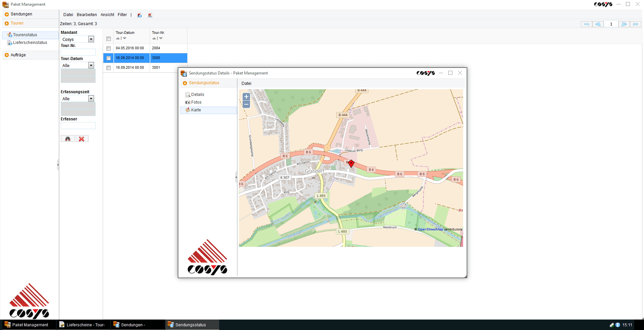Screen dimensions: 644x330
Task: Maximize the Sendungsstatus Details window
Action: pyautogui.click(x=450, y=73)
